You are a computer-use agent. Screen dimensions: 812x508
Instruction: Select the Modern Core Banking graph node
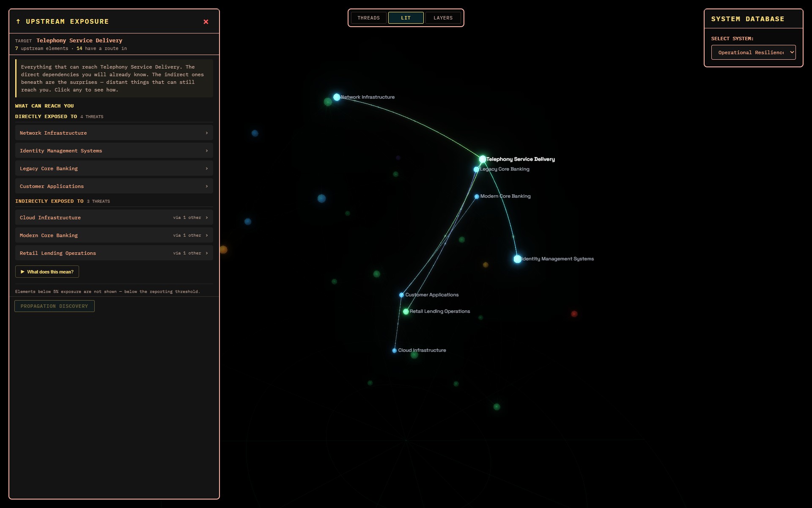pos(477,196)
